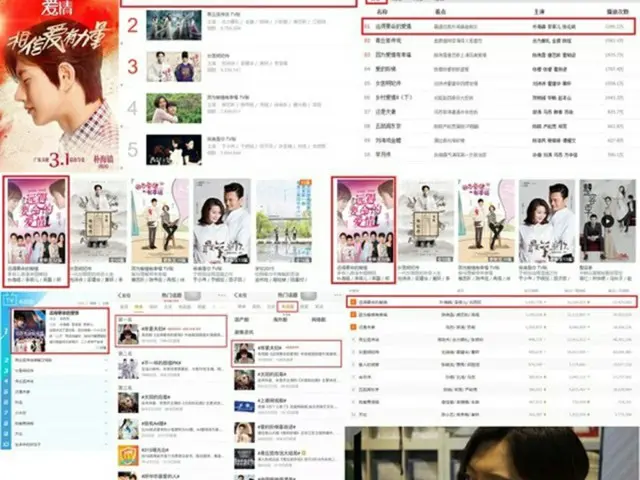Open the topic with orange shield badge thumbnail
This screenshot has height=480, width=640.
tap(171, 455)
